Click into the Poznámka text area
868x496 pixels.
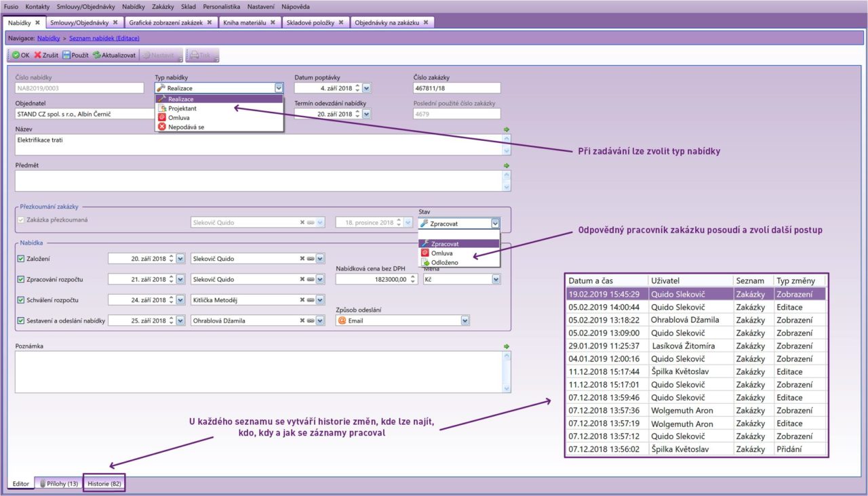[x=258, y=372]
